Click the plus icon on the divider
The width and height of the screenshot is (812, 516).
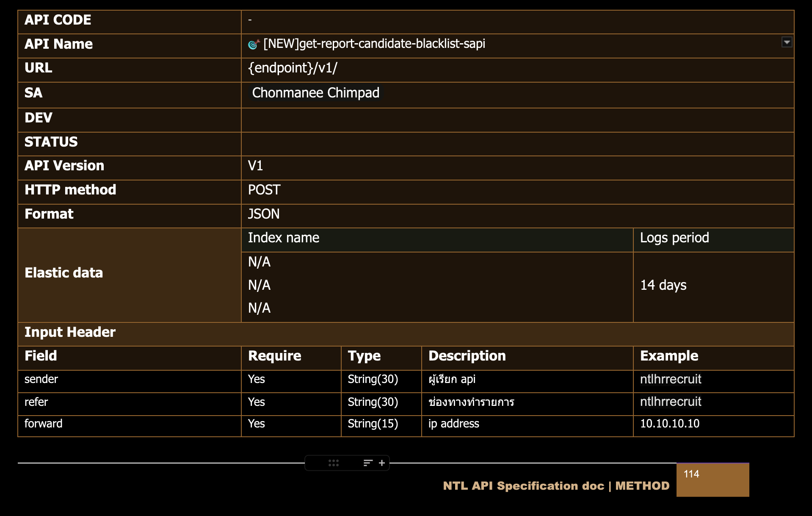[382, 463]
